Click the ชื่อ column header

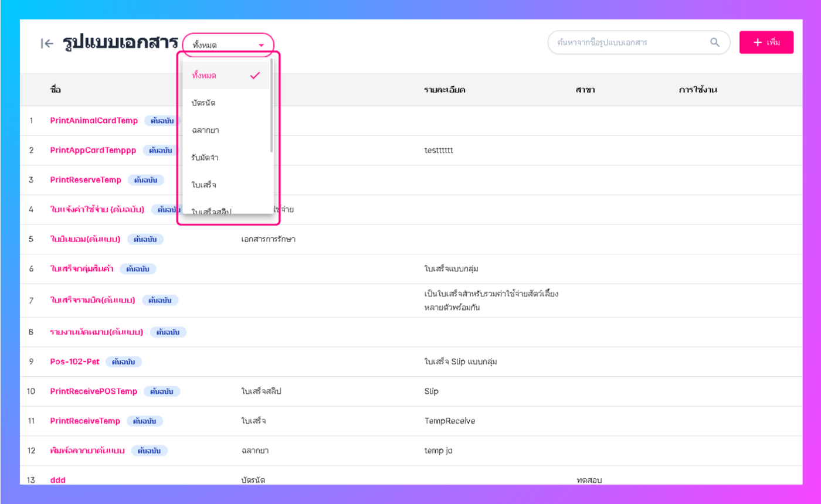point(56,90)
